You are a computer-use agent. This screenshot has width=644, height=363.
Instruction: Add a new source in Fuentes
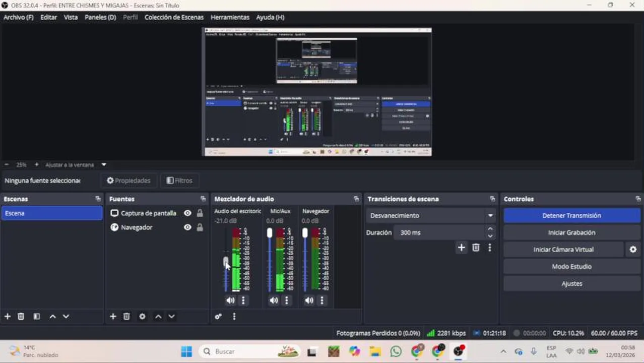tap(113, 317)
